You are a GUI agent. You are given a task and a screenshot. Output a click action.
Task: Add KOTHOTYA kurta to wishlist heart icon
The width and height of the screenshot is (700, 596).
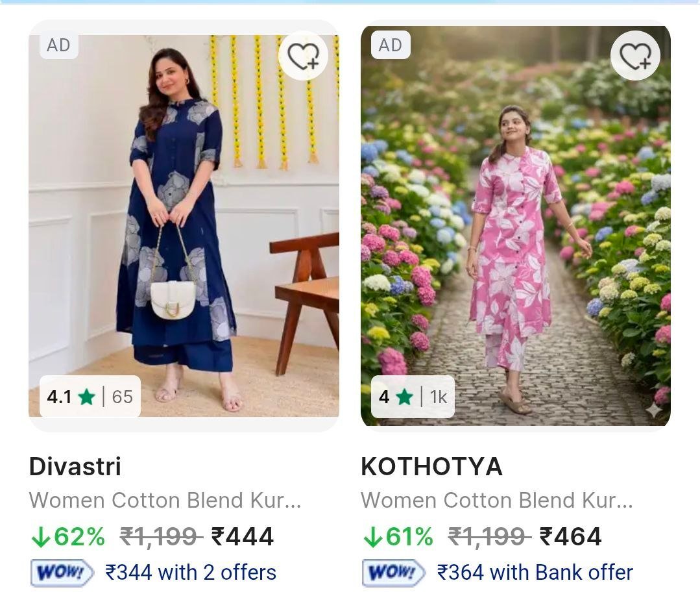click(635, 56)
